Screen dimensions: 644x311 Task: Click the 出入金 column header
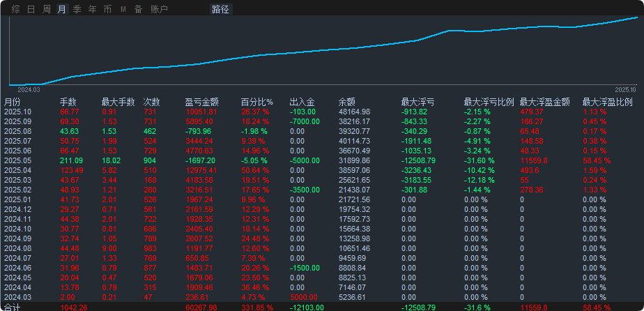pos(302,102)
